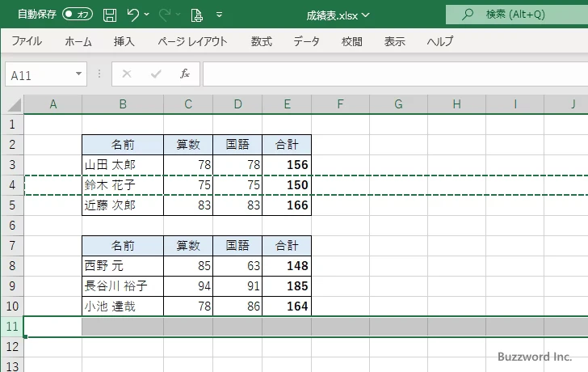Click the 国語 score cell showing 86

[237, 306]
